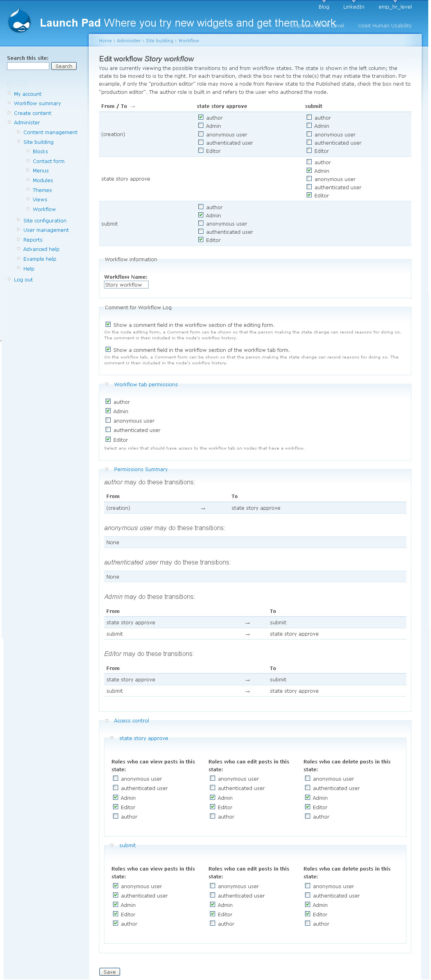
Task: Click Log out in sidebar
Action: click(23, 280)
